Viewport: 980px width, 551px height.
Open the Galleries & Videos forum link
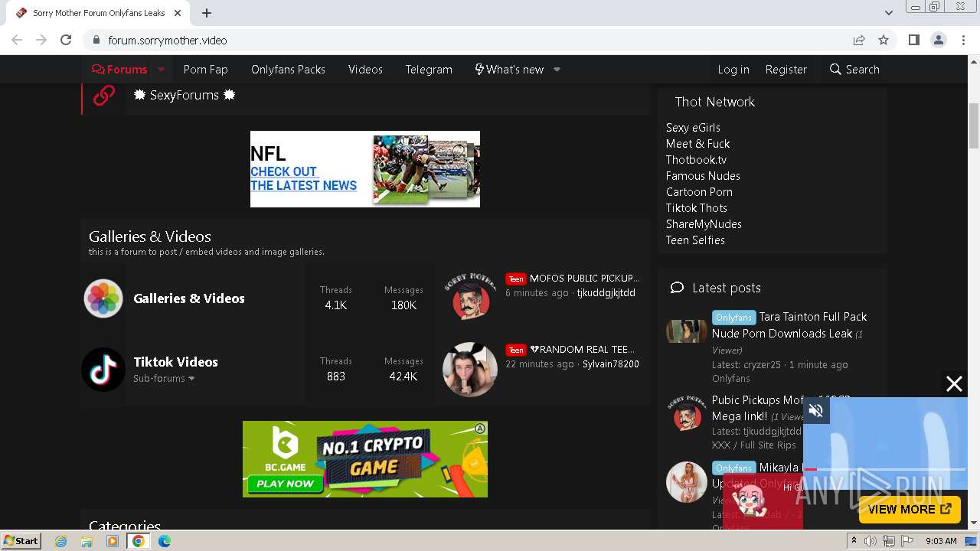pyautogui.click(x=189, y=298)
